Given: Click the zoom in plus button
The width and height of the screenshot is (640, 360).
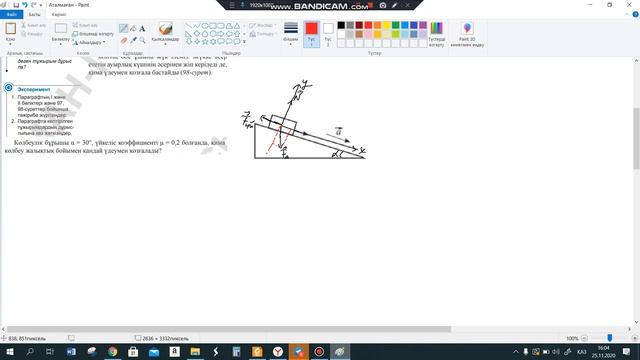Looking at the screenshot, I should (635, 338).
